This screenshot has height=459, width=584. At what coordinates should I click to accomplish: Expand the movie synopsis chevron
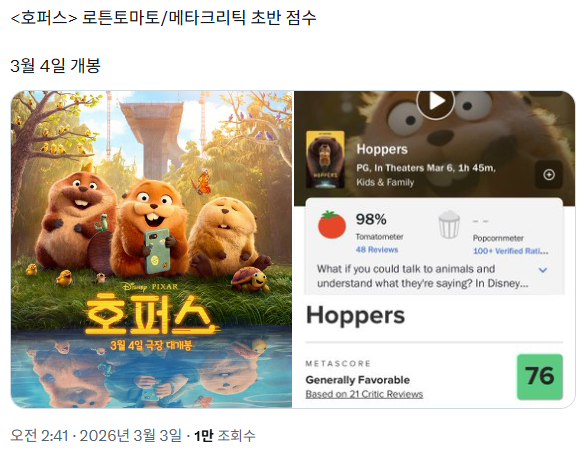(x=543, y=270)
